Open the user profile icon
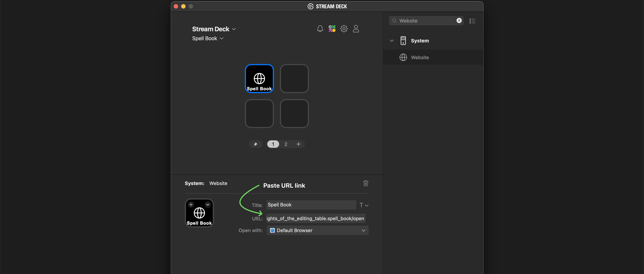 point(356,29)
